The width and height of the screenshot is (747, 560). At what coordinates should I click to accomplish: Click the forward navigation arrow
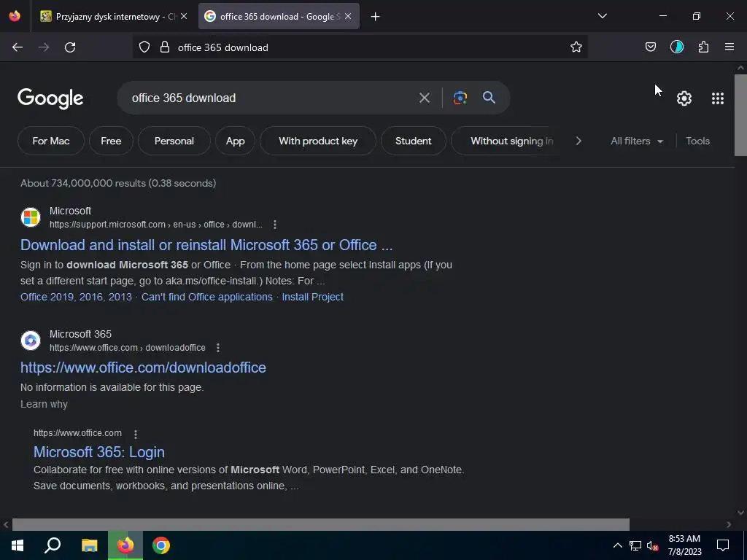tap(44, 47)
